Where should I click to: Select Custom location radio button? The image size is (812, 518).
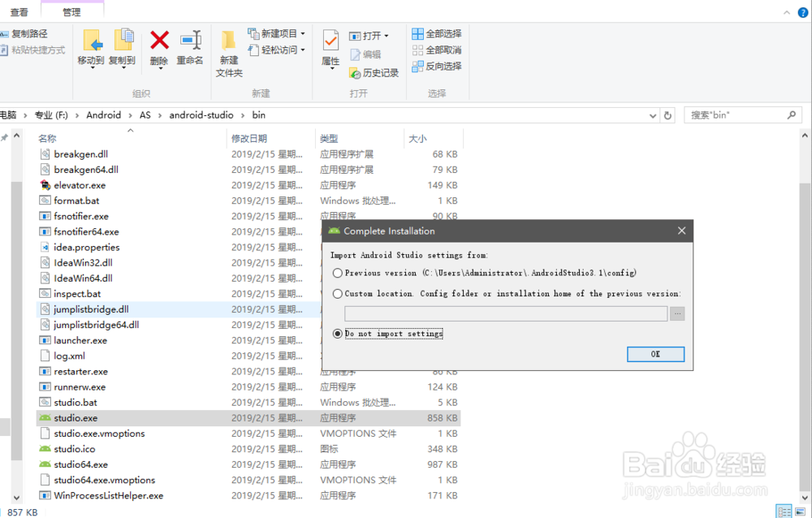click(338, 294)
